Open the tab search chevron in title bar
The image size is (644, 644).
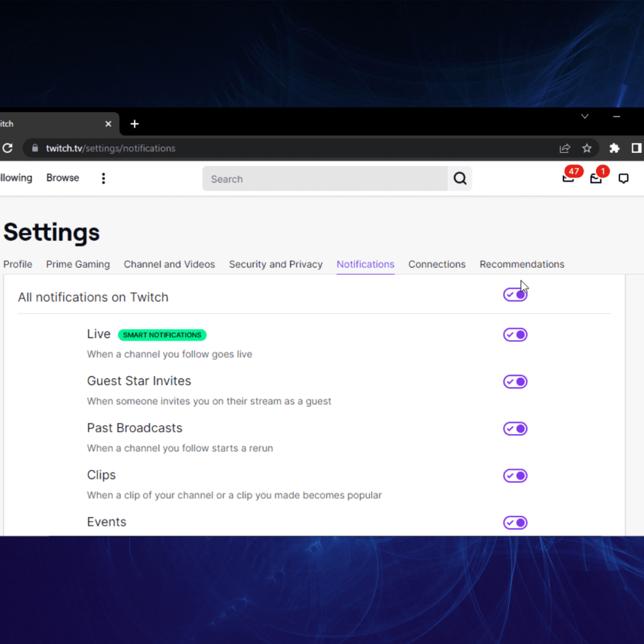coord(585,116)
